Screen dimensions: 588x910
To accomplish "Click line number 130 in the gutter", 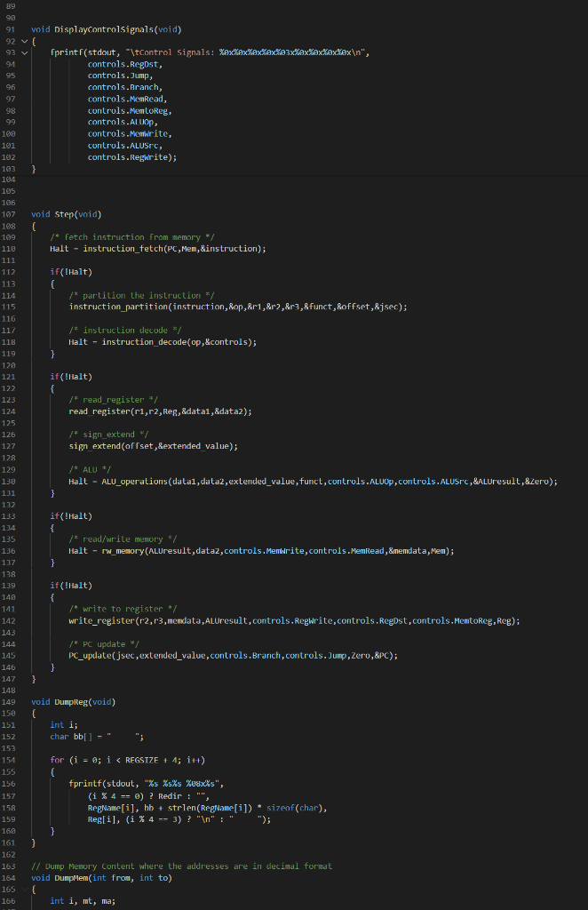I will [9, 481].
